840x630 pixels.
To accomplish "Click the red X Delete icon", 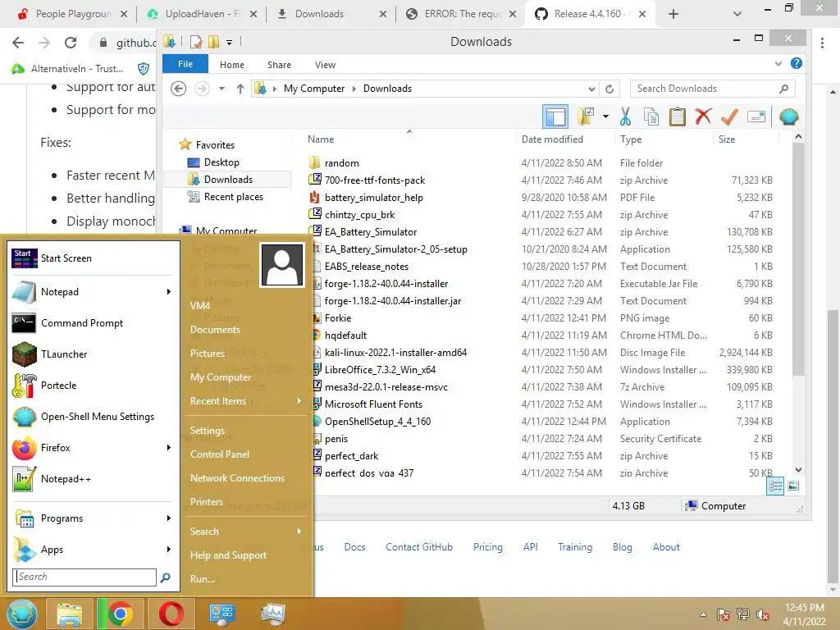I will tap(703, 116).
